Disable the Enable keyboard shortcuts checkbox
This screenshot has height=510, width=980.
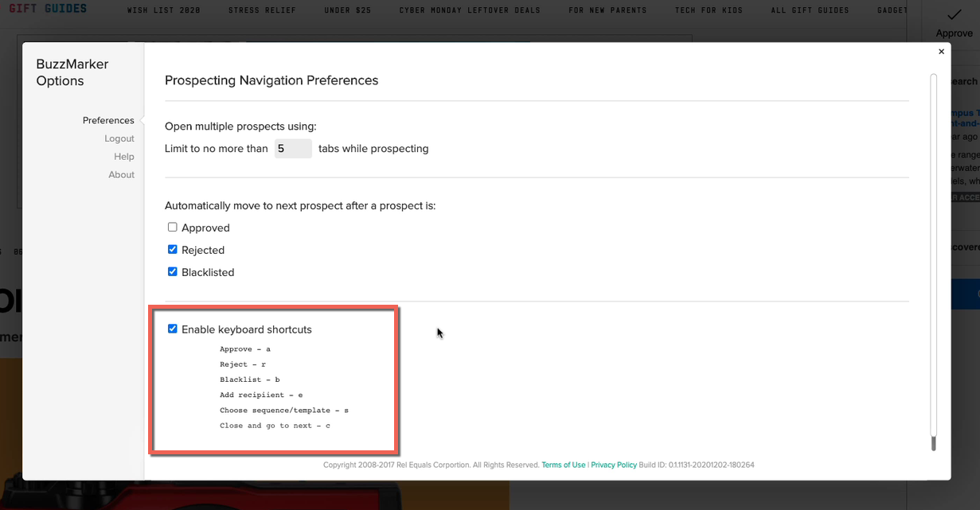(173, 329)
